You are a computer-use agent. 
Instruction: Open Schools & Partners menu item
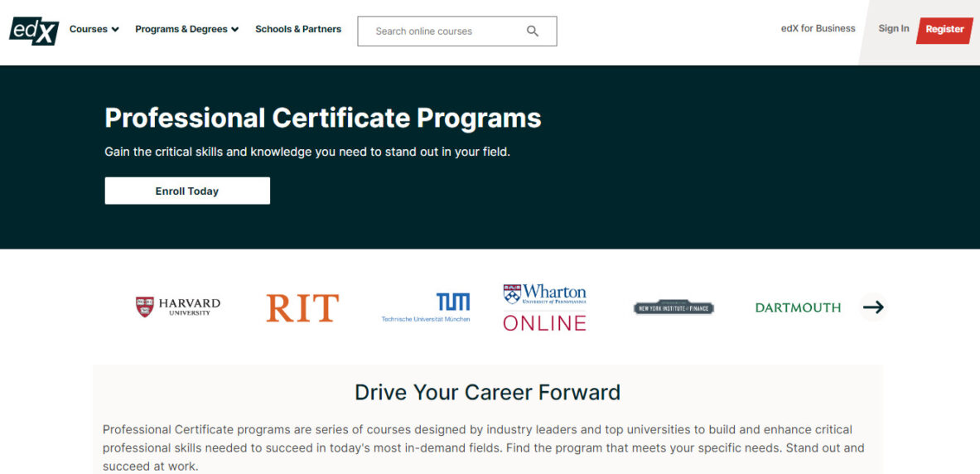point(298,29)
